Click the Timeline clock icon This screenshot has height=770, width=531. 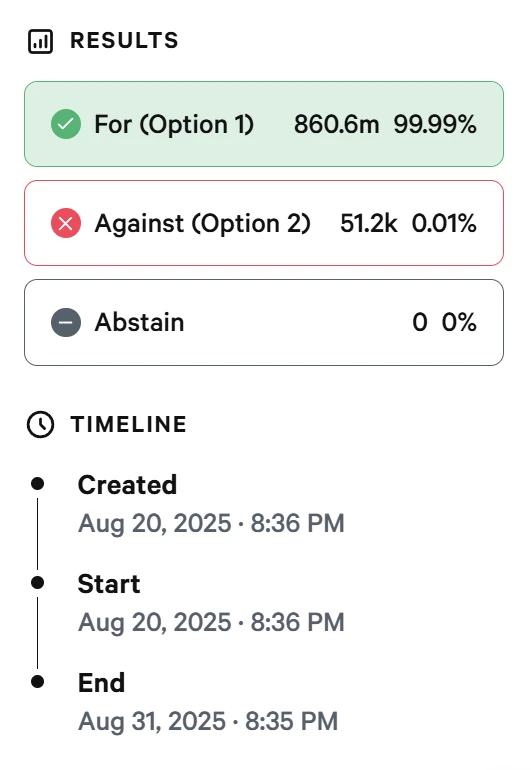(x=40, y=424)
